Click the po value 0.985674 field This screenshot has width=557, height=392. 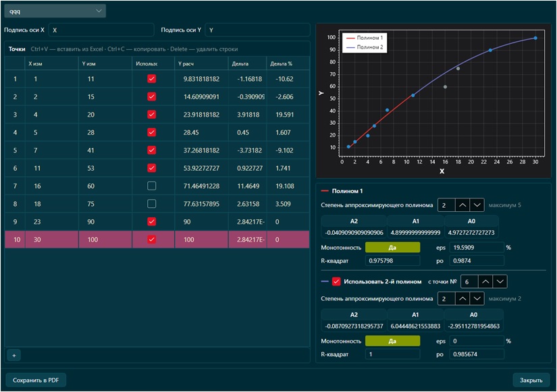(x=477, y=354)
